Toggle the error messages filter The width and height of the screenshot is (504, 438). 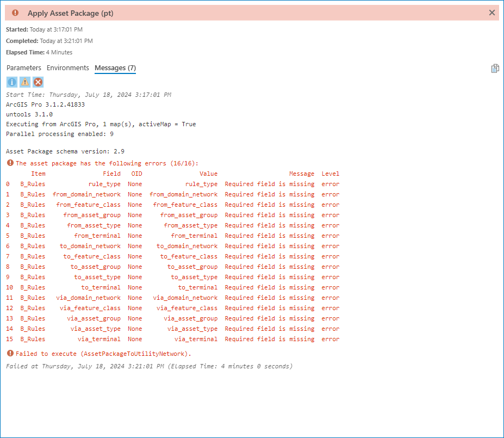(38, 82)
